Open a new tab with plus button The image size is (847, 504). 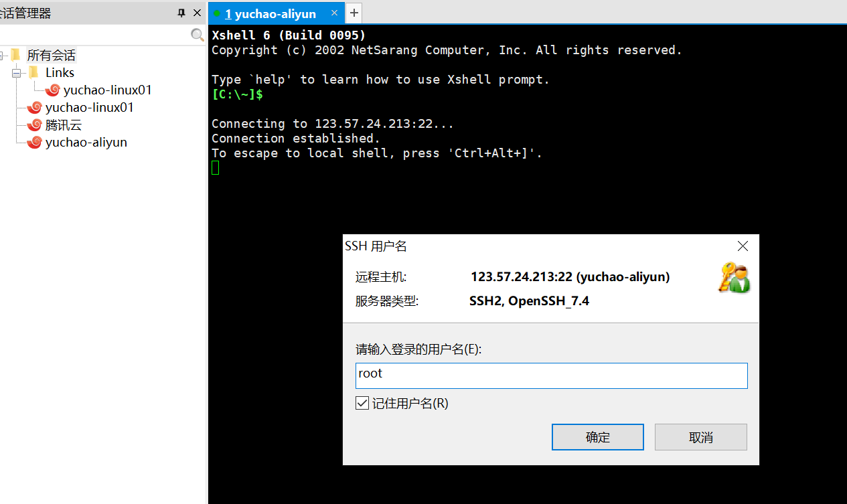coord(354,13)
